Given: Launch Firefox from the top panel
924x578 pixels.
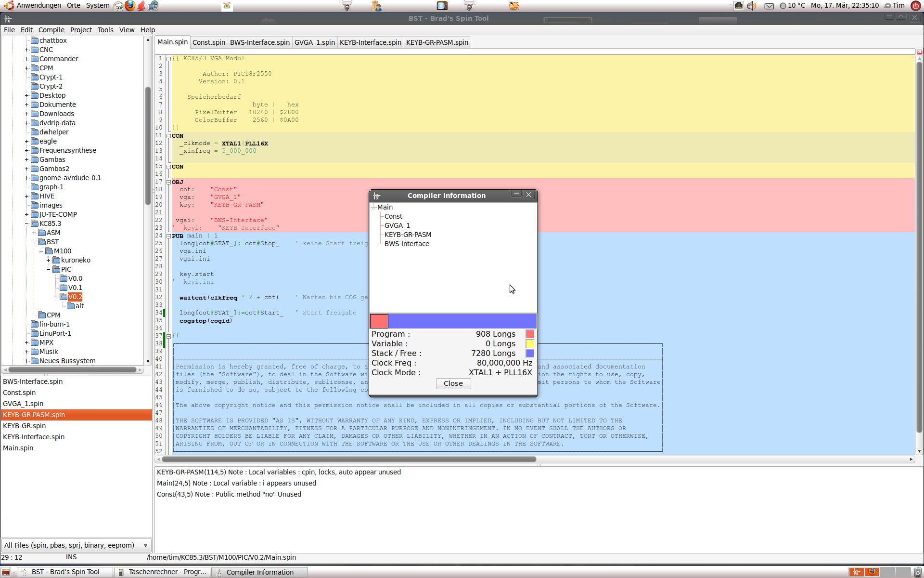Looking at the screenshot, I should click(x=130, y=6).
